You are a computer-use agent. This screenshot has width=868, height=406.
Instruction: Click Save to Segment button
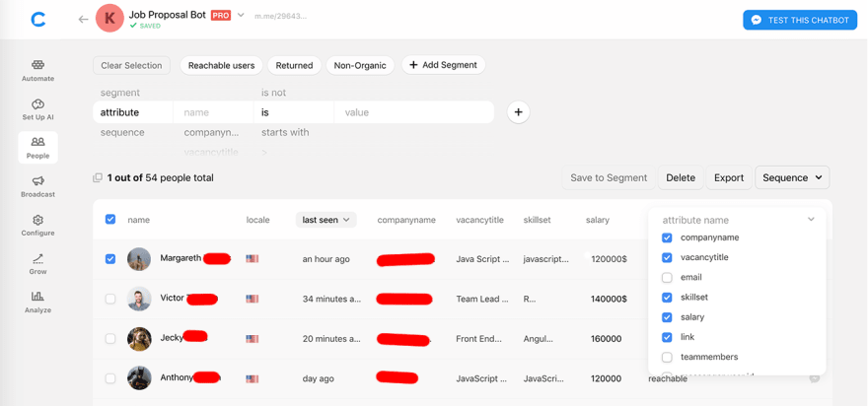(609, 177)
